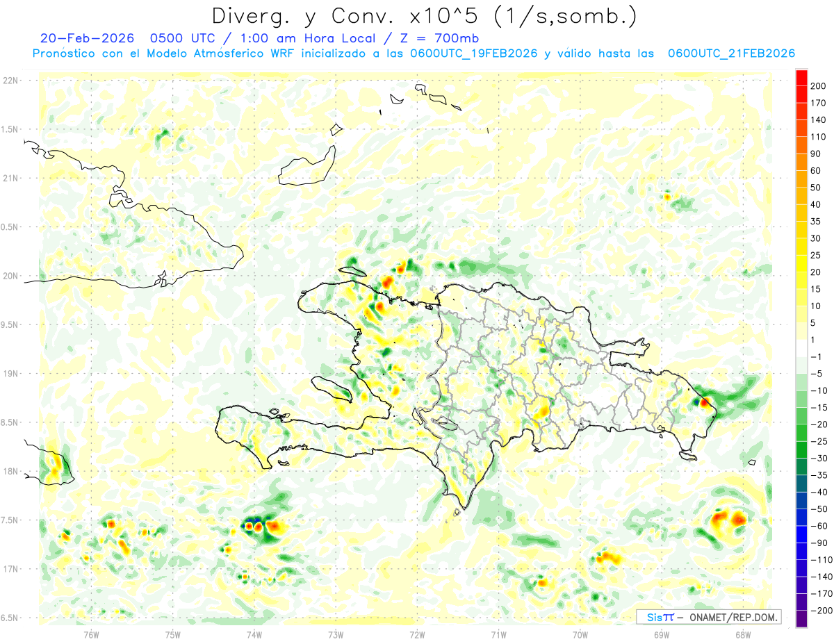Click the colorbar value '-110'
834x644 pixels.
822,560
